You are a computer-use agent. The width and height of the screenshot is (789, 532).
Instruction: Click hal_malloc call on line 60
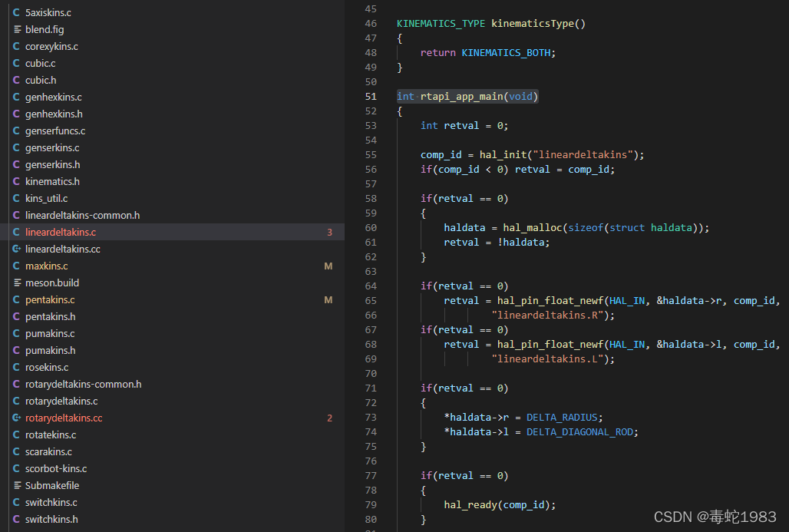[532, 227]
